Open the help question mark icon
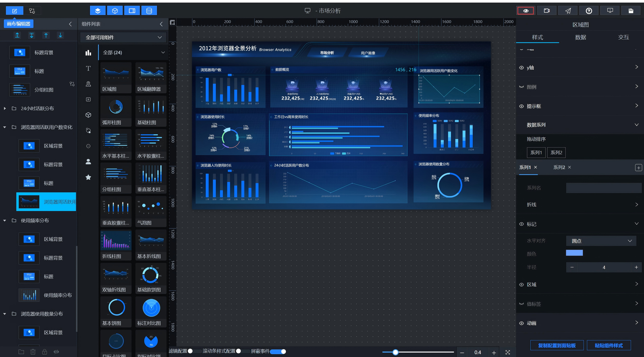Screen dimensions: 644x357 (589, 11)
